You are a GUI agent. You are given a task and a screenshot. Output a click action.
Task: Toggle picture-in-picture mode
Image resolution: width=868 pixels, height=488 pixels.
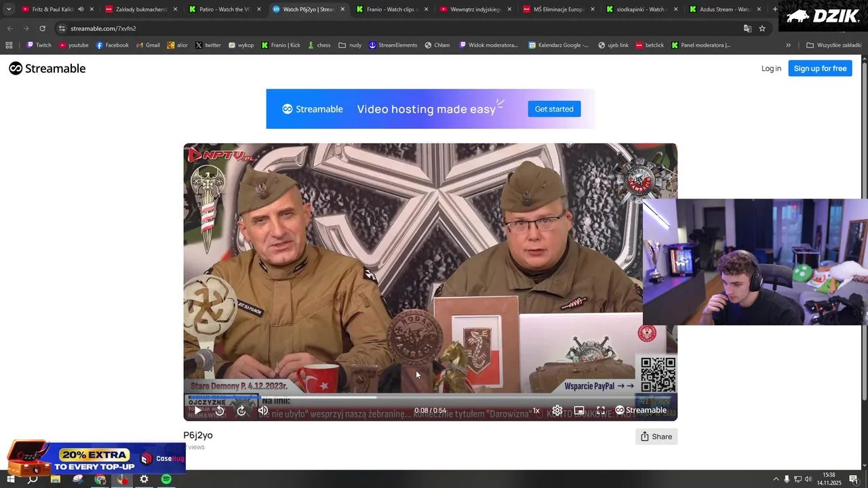tap(579, 410)
